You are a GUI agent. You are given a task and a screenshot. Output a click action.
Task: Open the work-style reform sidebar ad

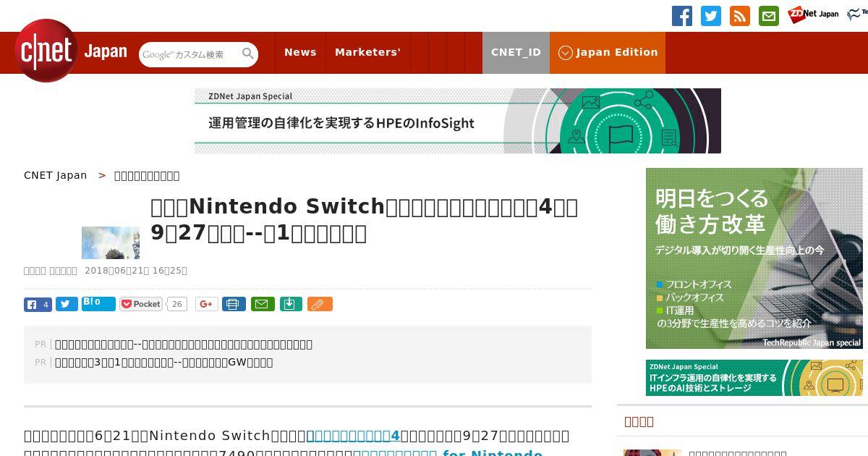point(754,258)
